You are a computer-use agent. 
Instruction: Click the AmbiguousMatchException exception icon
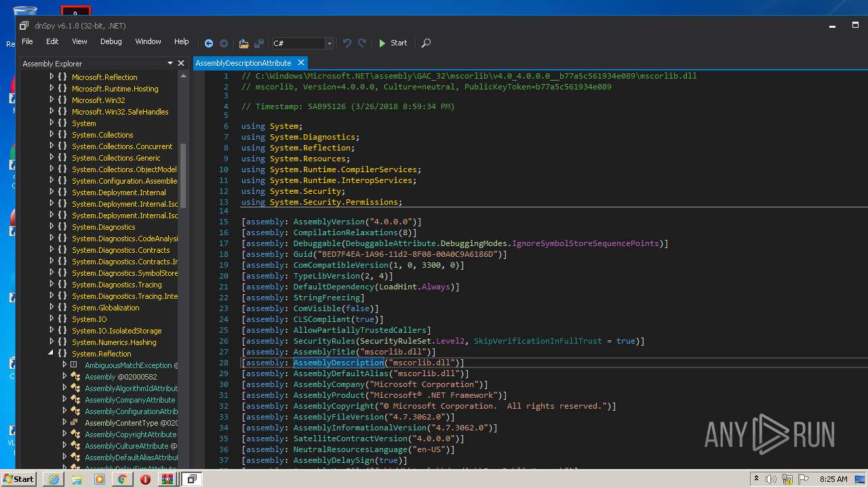click(75, 365)
